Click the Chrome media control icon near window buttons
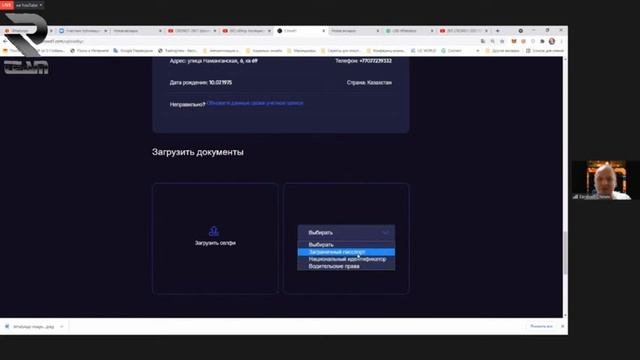 (x=520, y=31)
